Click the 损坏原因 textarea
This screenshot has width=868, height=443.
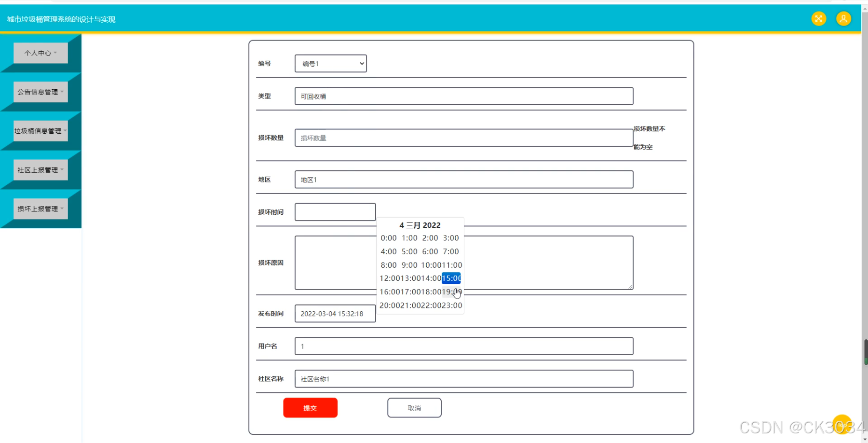464,263
